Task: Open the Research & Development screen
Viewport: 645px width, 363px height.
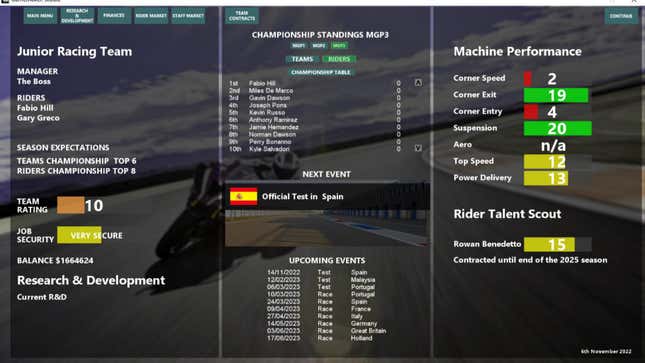Action: (x=77, y=16)
